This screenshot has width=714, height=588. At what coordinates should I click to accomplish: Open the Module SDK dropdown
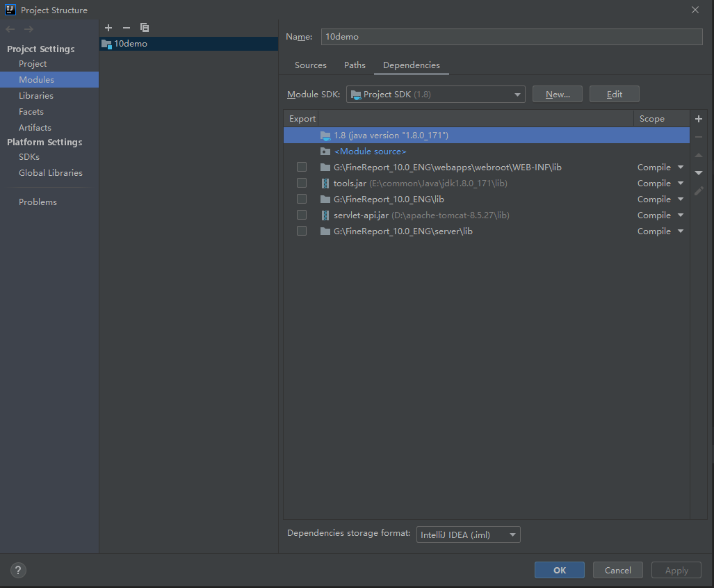pos(436,95)
